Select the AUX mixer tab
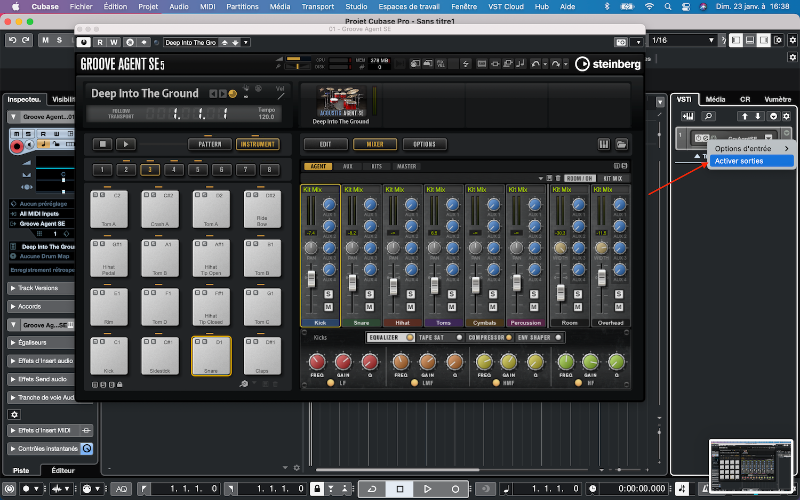The width and height of the screenshot is (800, 500). pos(348,166)
